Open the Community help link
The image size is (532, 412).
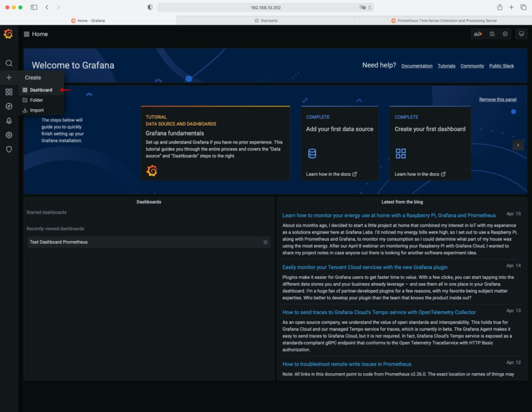click(472, 66)
